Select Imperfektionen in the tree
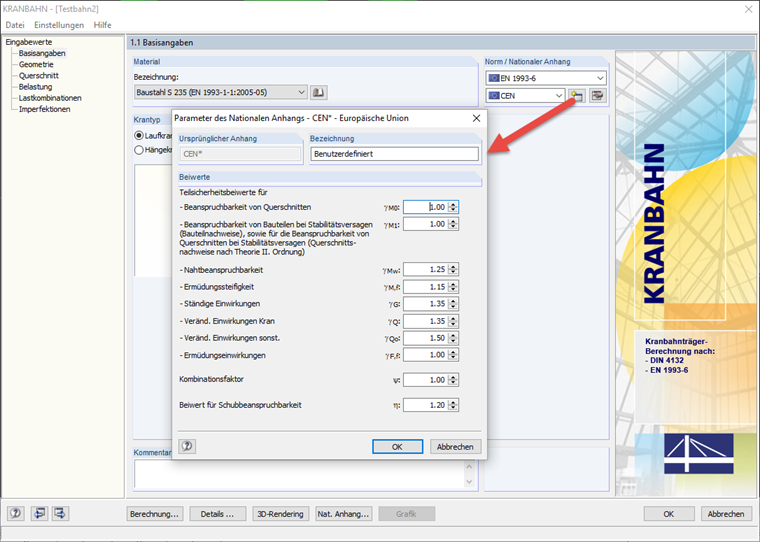 click(x=45, y=109)
